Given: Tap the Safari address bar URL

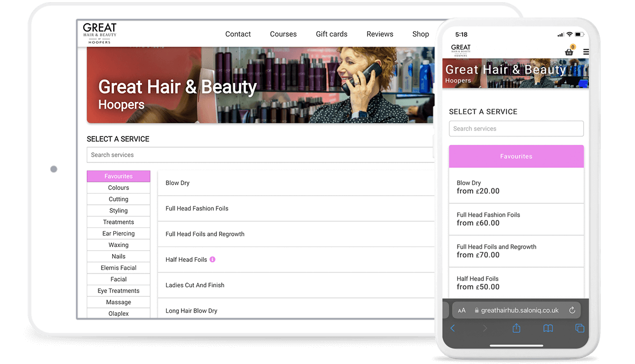Looking at the screenshot, I should coord(516,311).
